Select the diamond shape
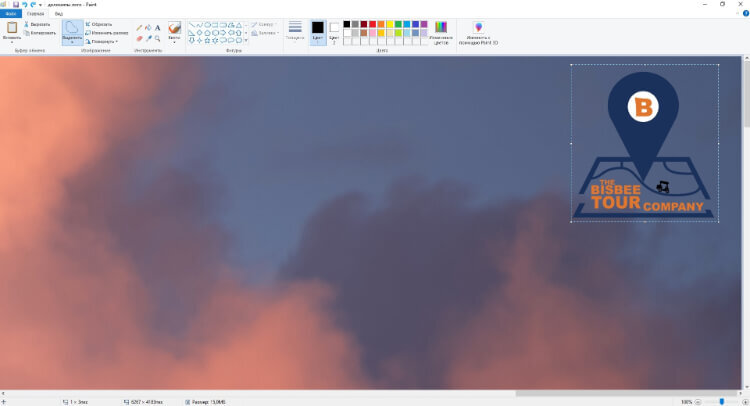Viewport: 750px width, 406px height. click(199, 33)
